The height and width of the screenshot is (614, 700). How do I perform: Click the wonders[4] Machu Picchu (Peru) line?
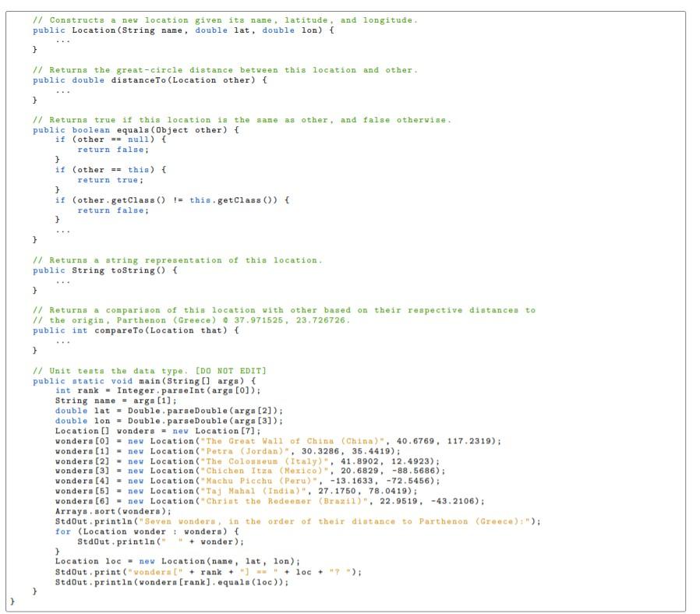247,481
